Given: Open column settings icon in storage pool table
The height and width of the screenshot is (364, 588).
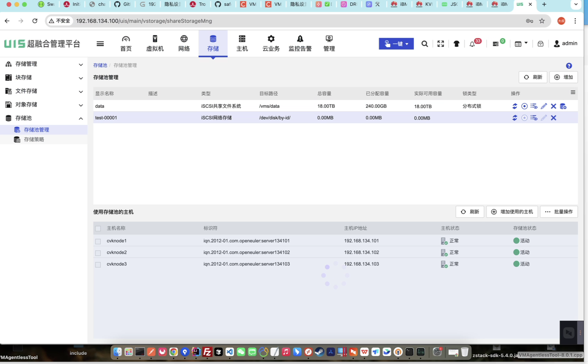Looking at the screenshot, I should coord(573,92).
